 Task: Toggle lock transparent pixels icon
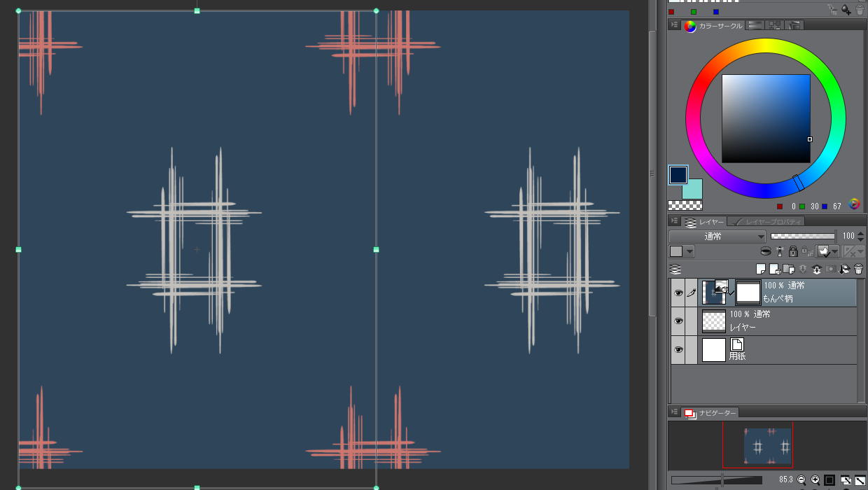point(806,251)
